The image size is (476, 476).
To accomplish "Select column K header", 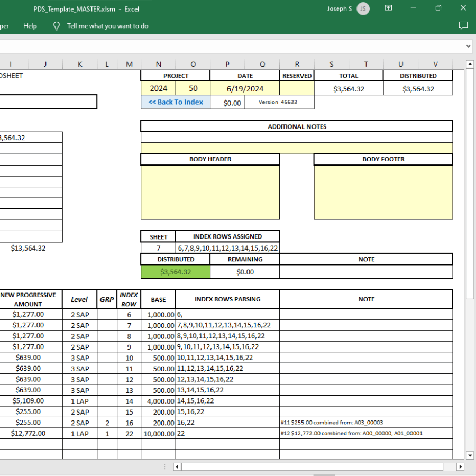I will (80, 64).
